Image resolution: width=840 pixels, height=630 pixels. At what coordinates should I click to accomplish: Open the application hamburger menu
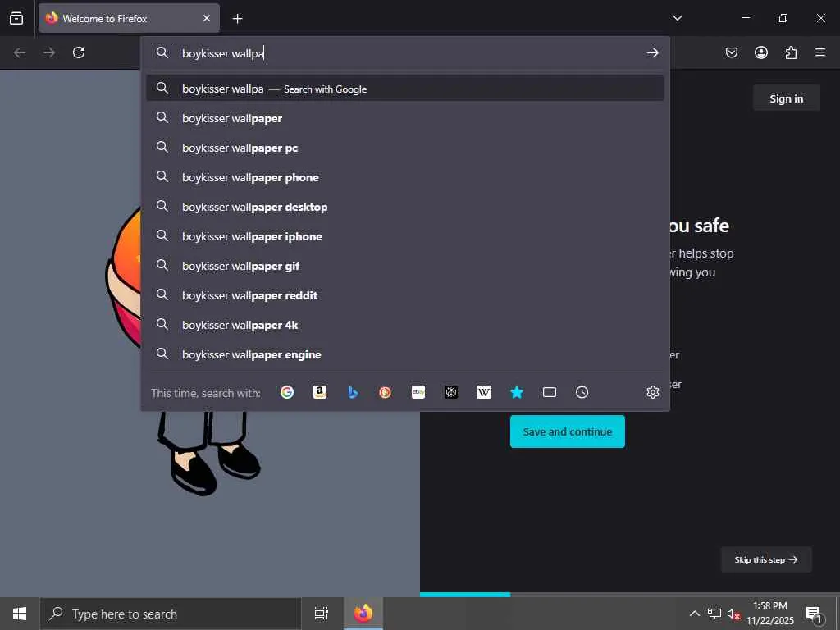click(820, 52)
